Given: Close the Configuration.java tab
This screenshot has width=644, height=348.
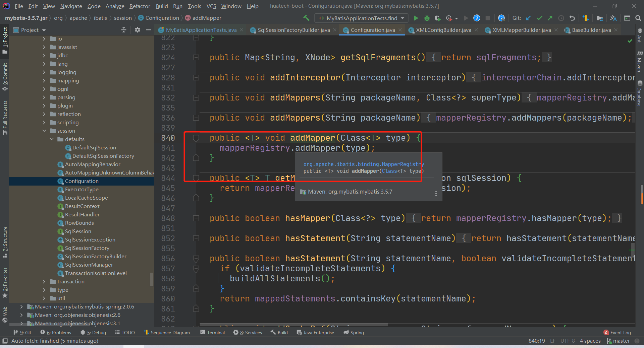Looking at the screenshot, I should pyautogui.click(x=400, y=30).
